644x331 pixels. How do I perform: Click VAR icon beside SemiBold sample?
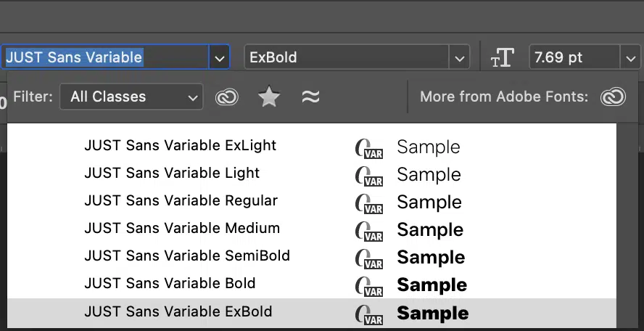coord(369,258)
